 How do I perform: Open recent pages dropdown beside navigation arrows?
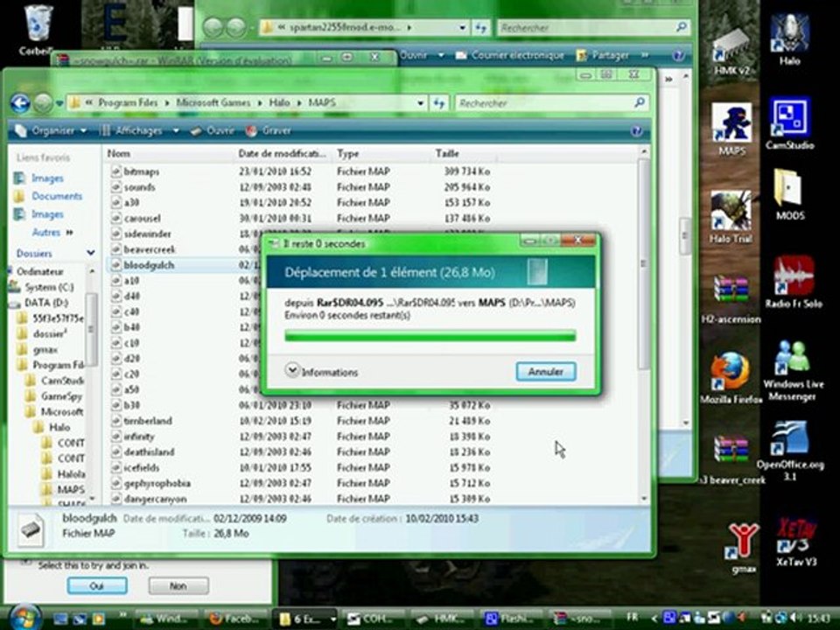[59, 103]
